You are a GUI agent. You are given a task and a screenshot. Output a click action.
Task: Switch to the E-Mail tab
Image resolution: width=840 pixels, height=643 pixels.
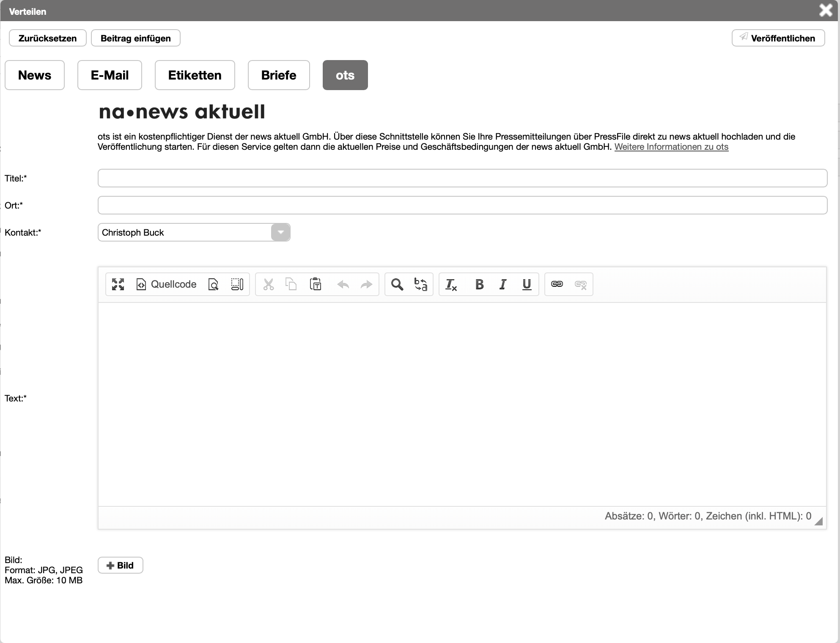110,75
